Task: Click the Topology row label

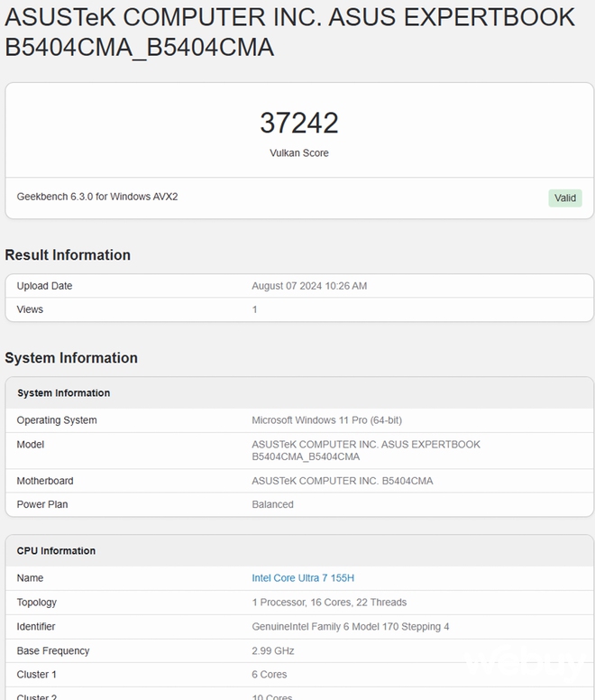Action: [x=37, y=603]
